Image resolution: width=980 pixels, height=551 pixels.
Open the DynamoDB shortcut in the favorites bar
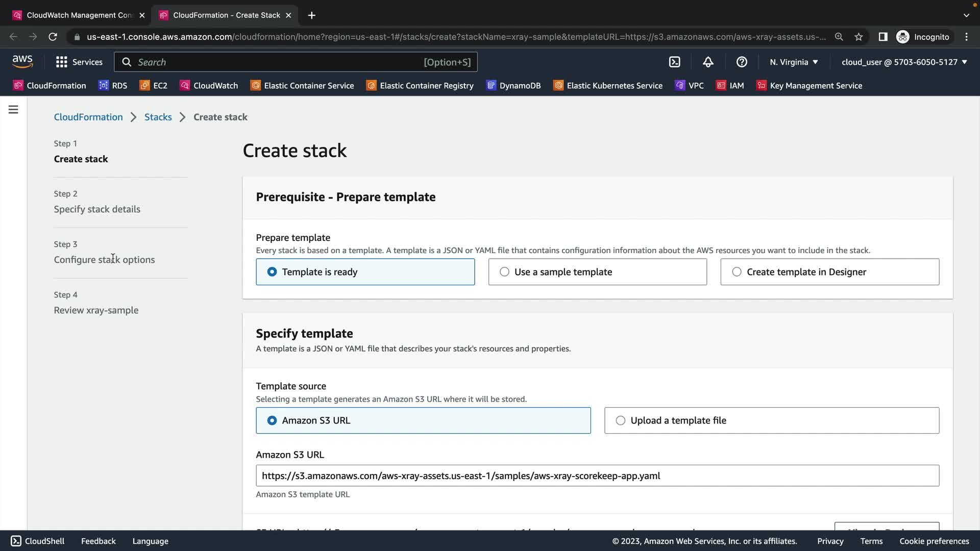(x=513, y=86)
